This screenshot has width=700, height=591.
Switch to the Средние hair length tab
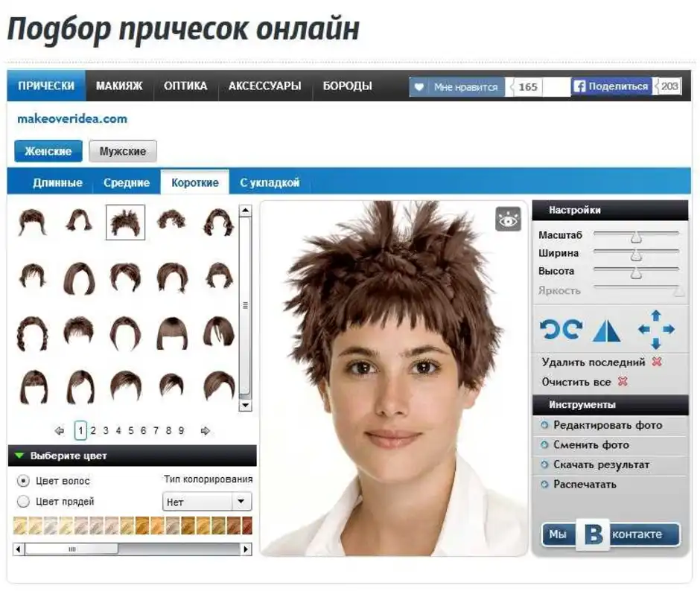pyautogui.click(x=127, y=182)
